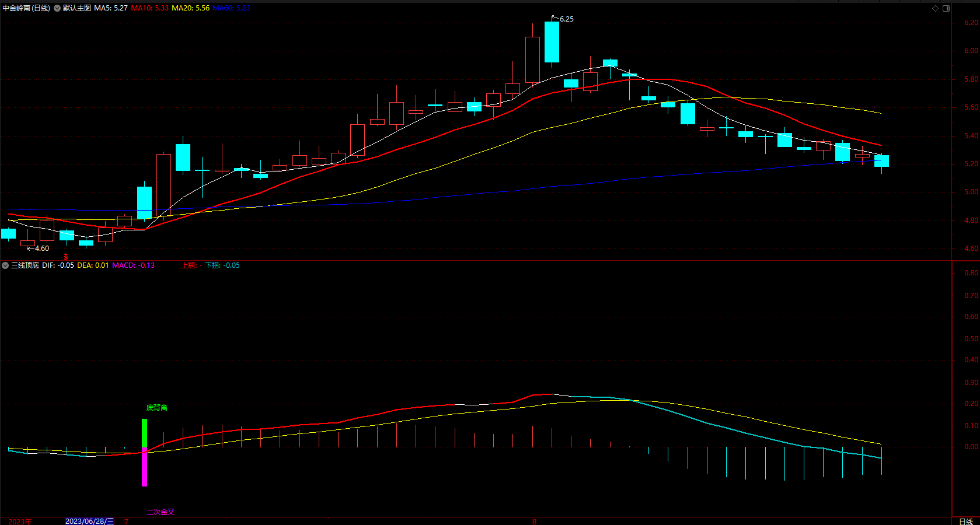Click the 6.25 high price marker
The height and width of the screenshot is (525, 980).
(x=566, y=19)
